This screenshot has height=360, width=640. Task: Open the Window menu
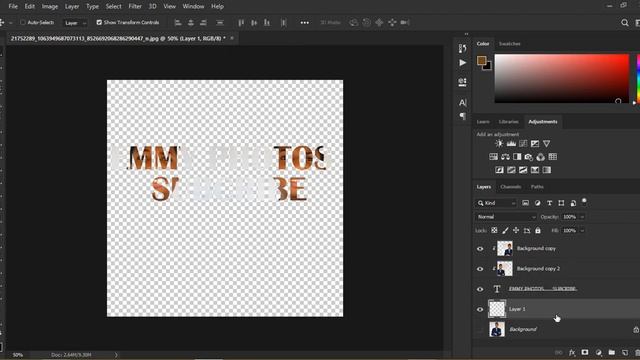pos(193,7)
